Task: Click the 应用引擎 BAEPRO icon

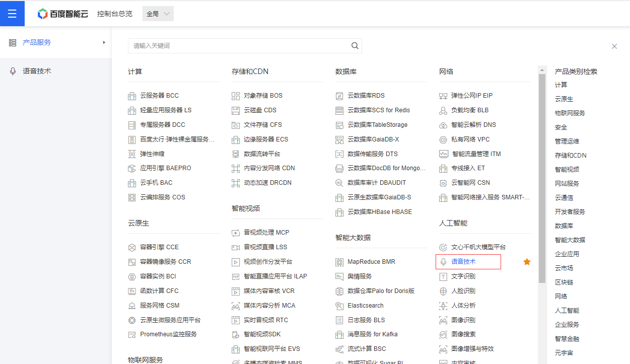Action: (x=132, y=169)
